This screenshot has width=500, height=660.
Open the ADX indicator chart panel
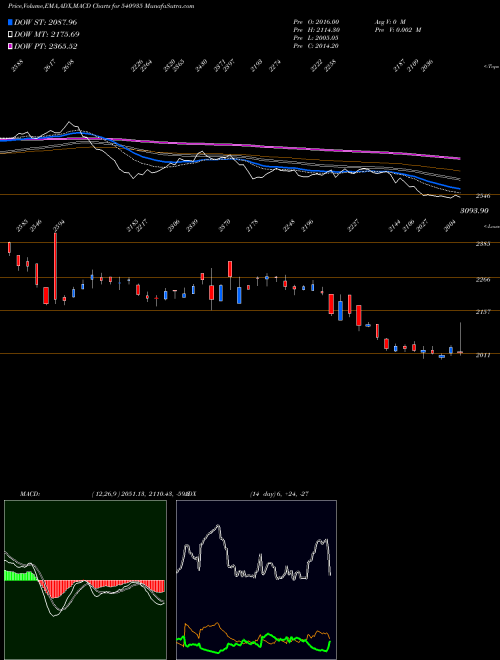coord(256,580)
